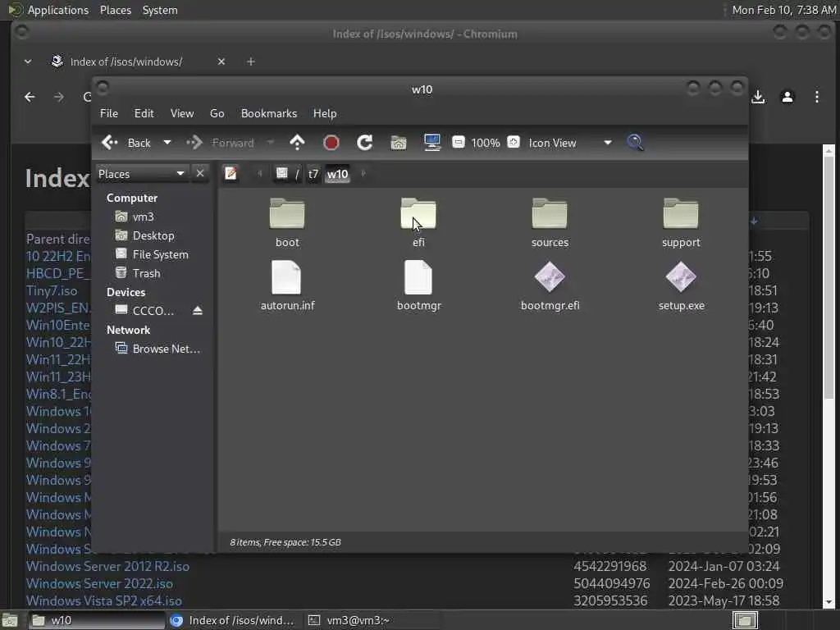Screen dimensions: 840x630
Task: Close Chromium tab Index of /isos/windows/
Action: point(221,62)
